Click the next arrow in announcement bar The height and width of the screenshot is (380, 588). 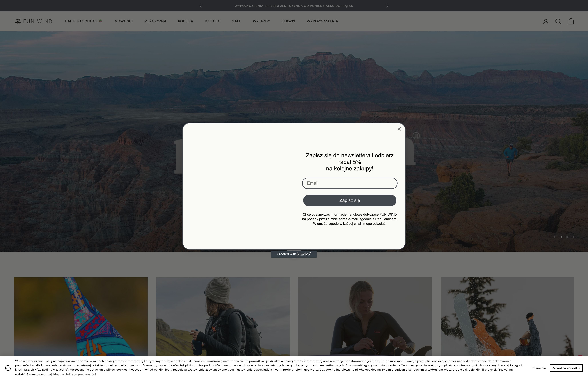coord(387,5)
